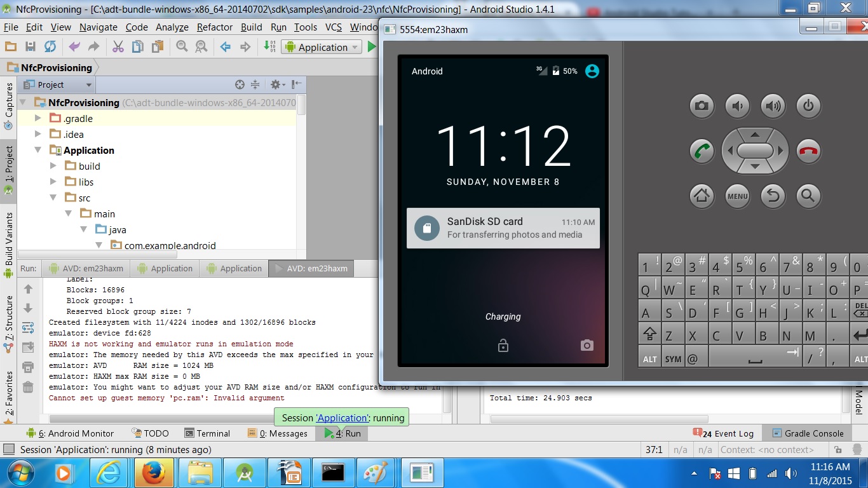868x488 pixels.
Task: Click Scroll from Source target icon
Action: click(x=240, y=85)
